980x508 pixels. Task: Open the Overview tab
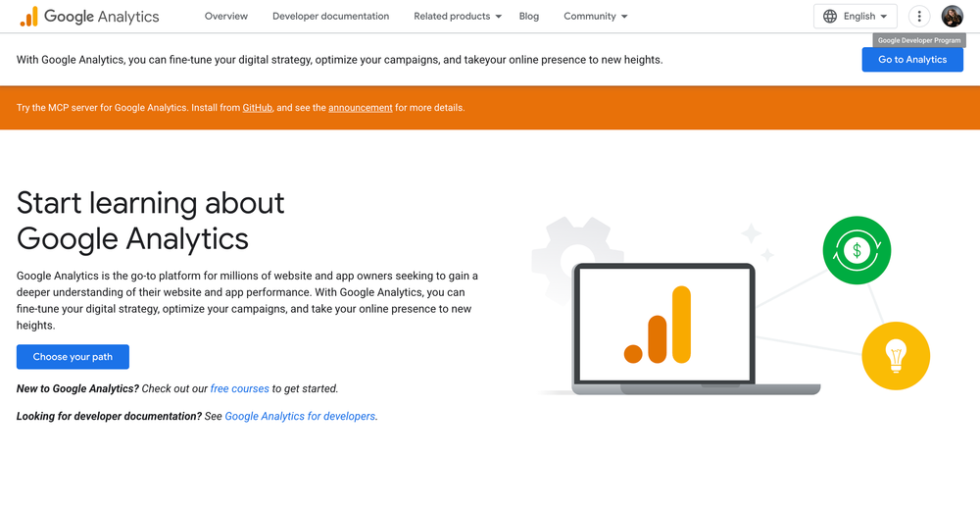tap(226, 17)
